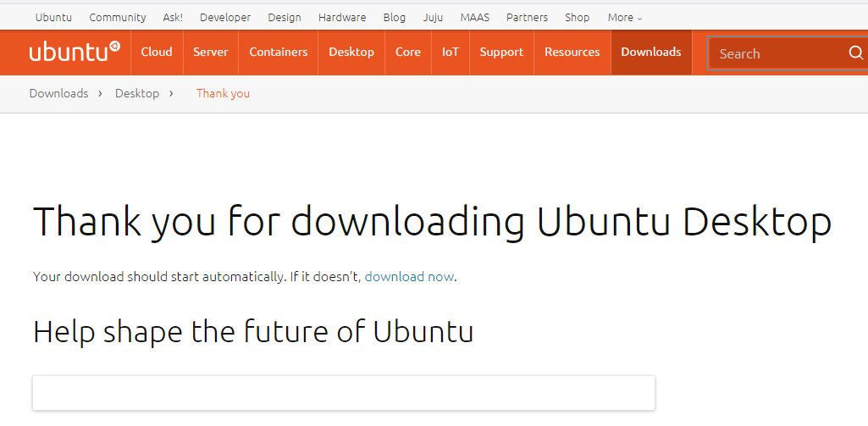
Task: Navigate to Downloads breadcrumb
Action: click(x=58, y=93)
